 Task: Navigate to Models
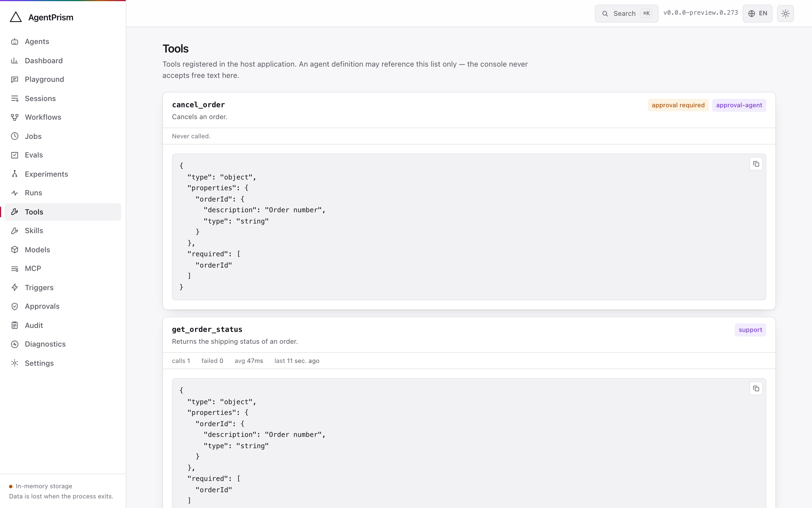coord(63,250)
